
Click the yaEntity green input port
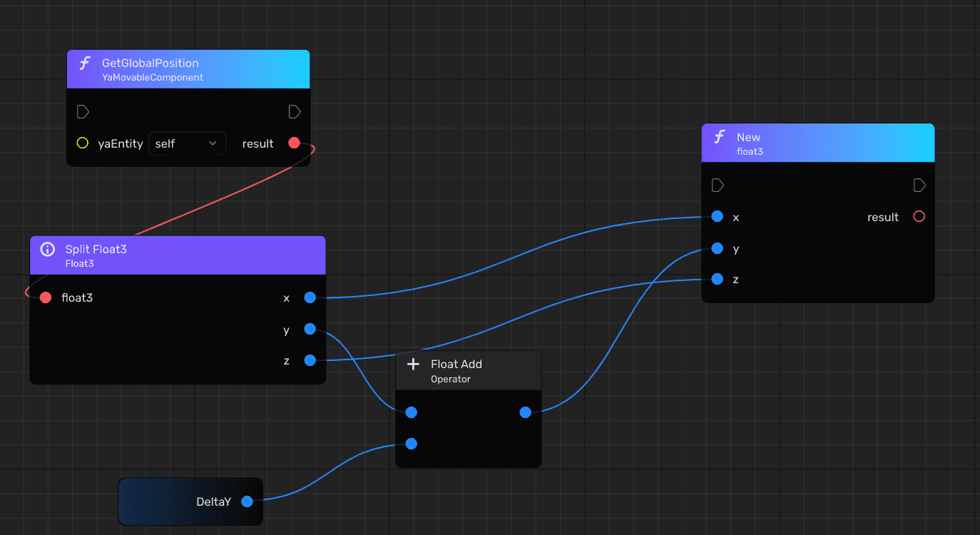82,143
